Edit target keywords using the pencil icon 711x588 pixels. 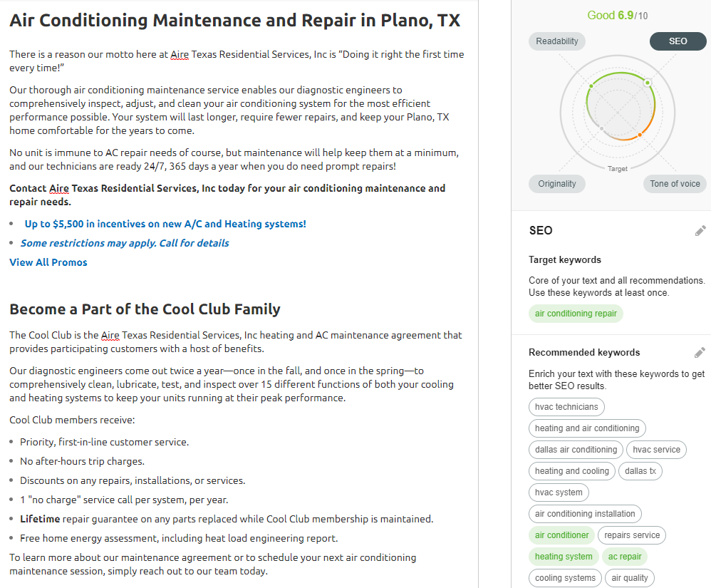(700, 230)
